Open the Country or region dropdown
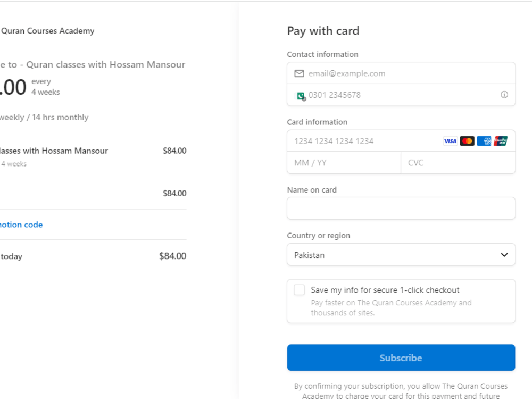The height and width of the screenshot is (399, 532). [x=401, y=255]
